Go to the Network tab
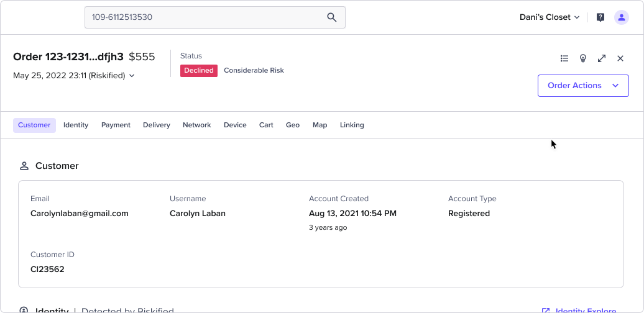 pyautogui.click(x=196, y=125)
